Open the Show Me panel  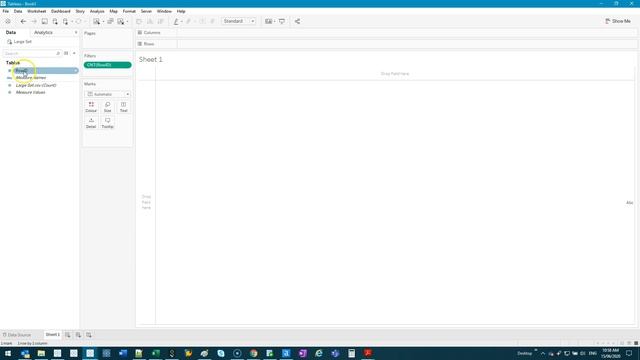618,21
